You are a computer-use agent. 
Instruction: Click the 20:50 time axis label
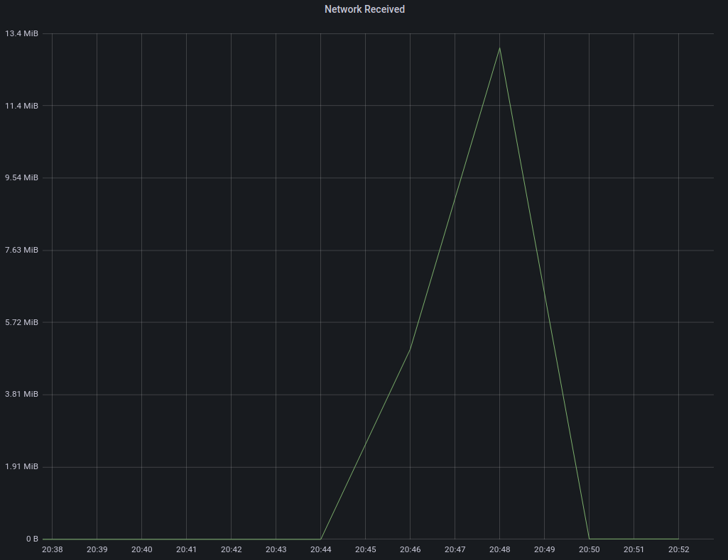590,550
